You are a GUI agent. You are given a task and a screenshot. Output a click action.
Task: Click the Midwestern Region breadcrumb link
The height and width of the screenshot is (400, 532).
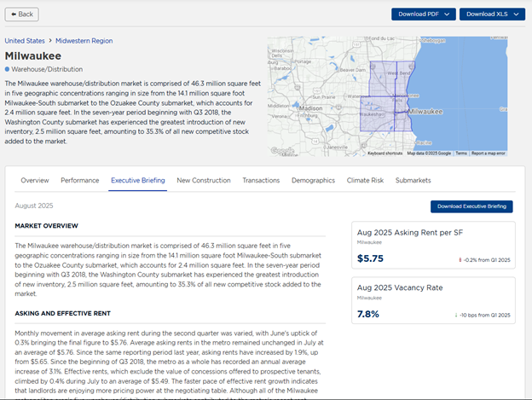[86, 40]
